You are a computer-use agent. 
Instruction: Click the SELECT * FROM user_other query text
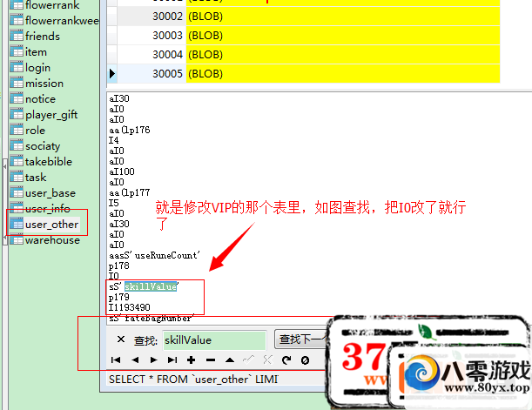coord(193,380)
